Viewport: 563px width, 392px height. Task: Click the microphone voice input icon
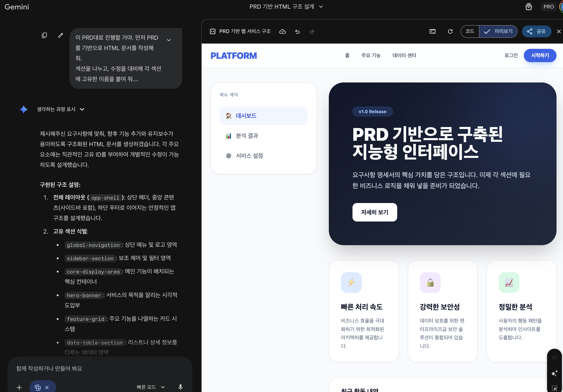180,387
